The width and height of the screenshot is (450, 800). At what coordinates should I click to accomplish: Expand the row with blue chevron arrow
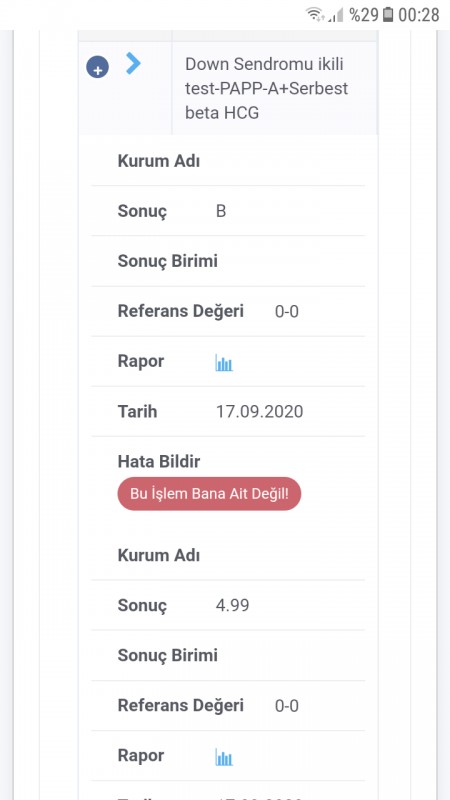tap(133, 63)
